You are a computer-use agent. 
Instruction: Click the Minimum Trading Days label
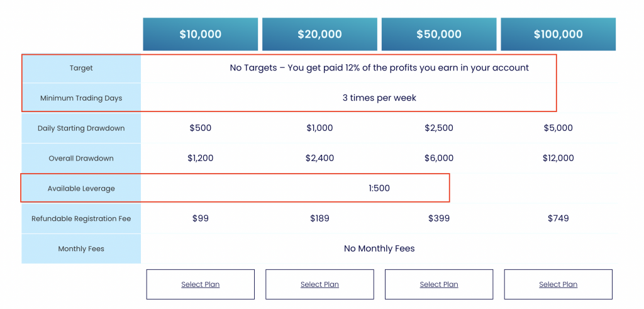[x=81, y=98]
